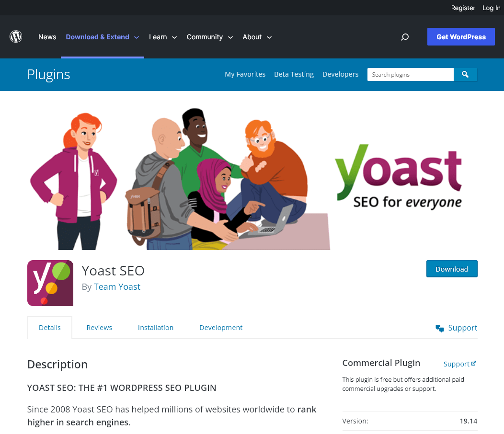The width and height of the screenshot is (504, 434).
Task: Click the Download button for Yoast SEO
Action: [x=452, y=269]
